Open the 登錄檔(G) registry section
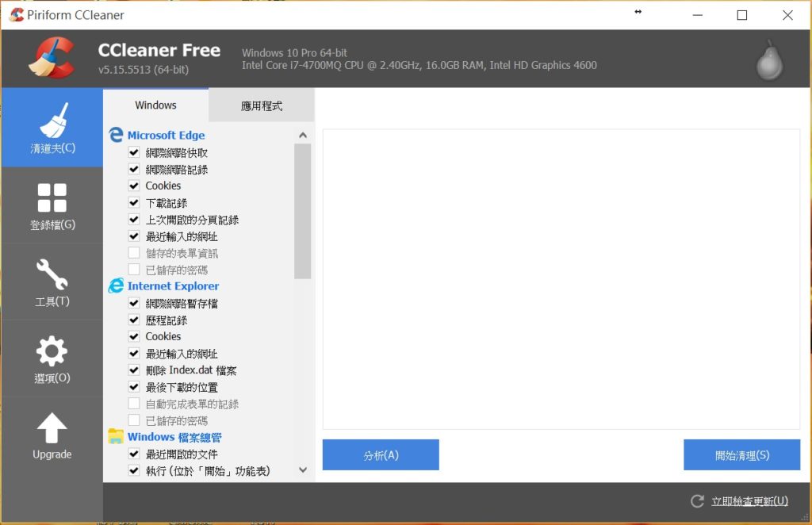This screenshot has height=525, width=812. click(x=52, y=205)
